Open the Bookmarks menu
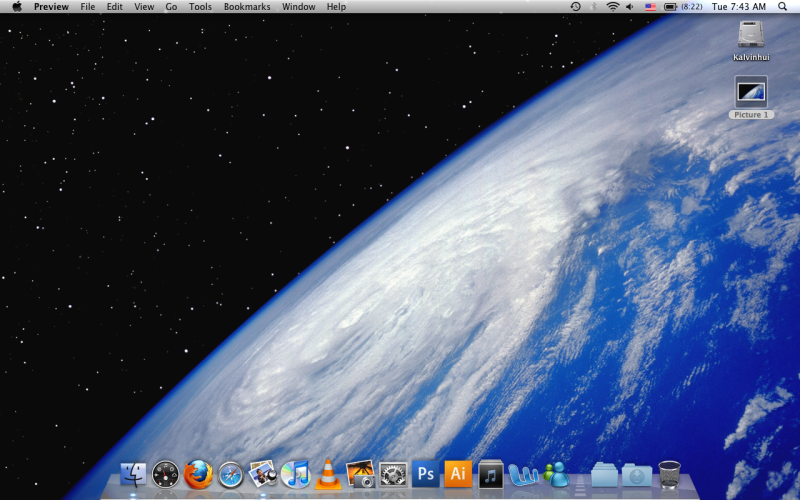800x500 pixels. tap(247, 7)
